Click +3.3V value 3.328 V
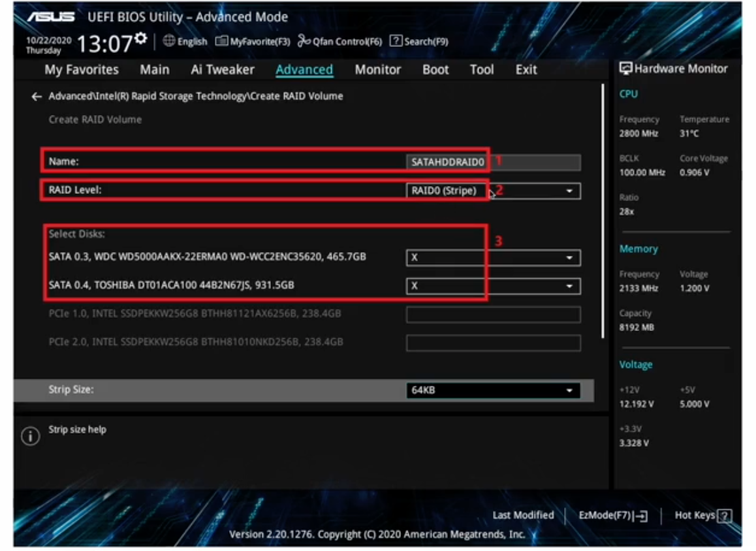This screenshot has width=756, height=551. 634,443
